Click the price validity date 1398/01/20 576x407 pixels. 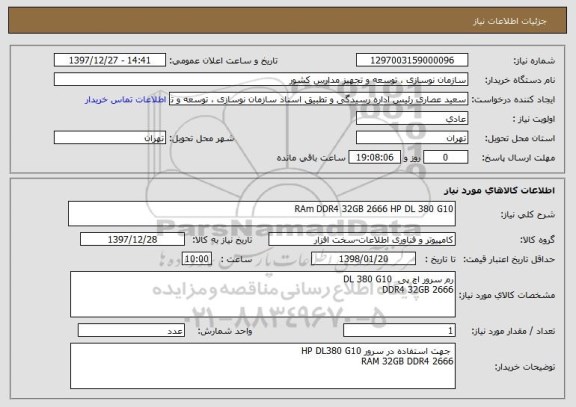(363, 259)
